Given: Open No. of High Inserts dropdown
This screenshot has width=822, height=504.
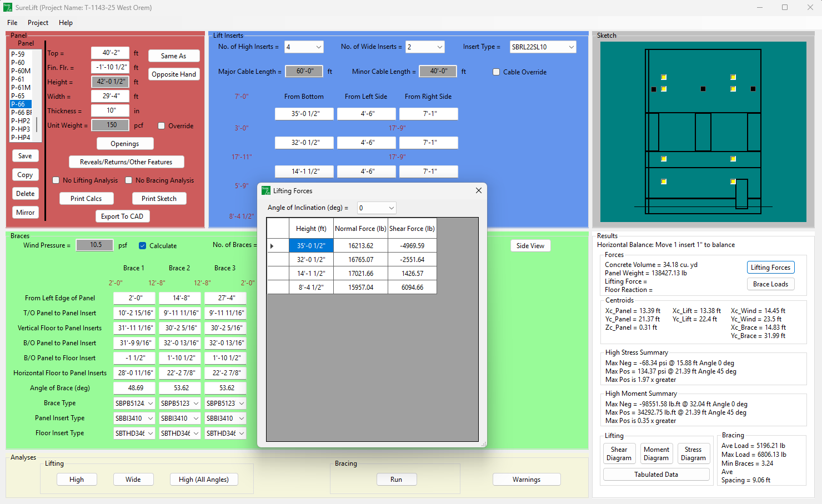Looking at the screenshot, I should click(319, 47).
